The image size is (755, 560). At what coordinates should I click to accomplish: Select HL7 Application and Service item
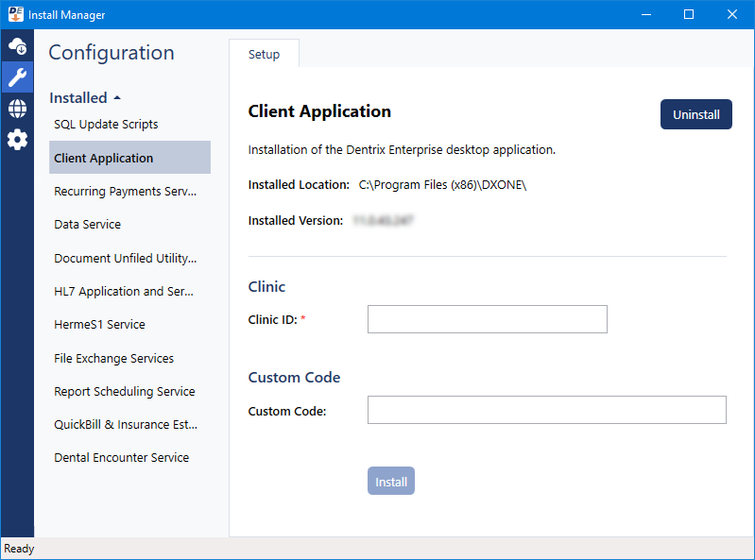pyautogui.click(x=124, y=292)
